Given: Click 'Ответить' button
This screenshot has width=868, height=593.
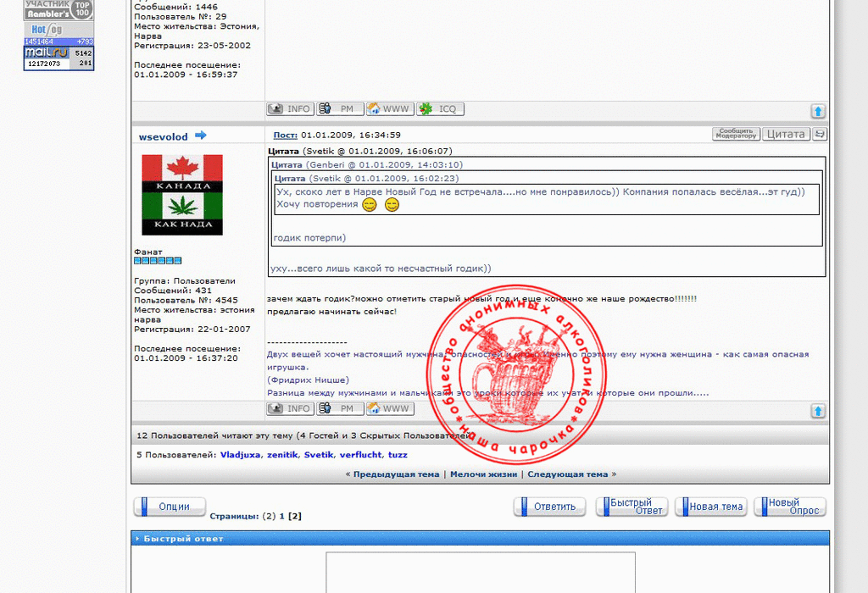Looking at the screenshot, I should pyautogui.click(x=549, y=507).
